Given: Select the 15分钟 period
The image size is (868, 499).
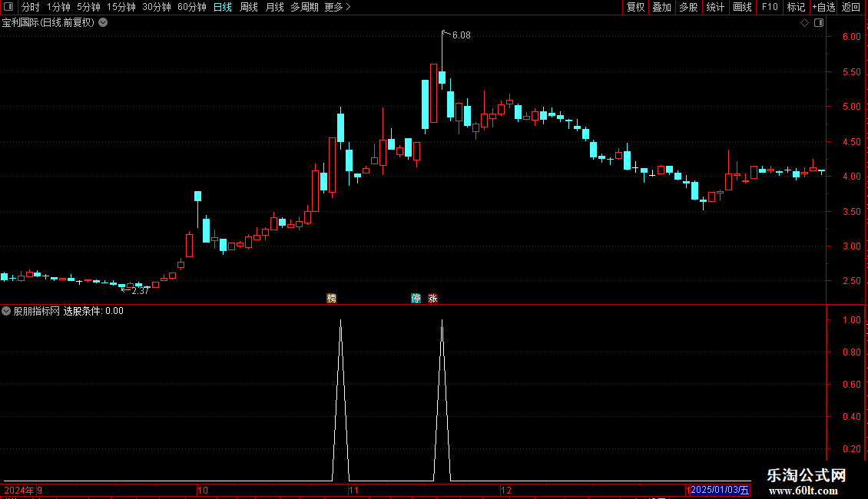Looking at the screenshot, I should [x=121, y=7].
